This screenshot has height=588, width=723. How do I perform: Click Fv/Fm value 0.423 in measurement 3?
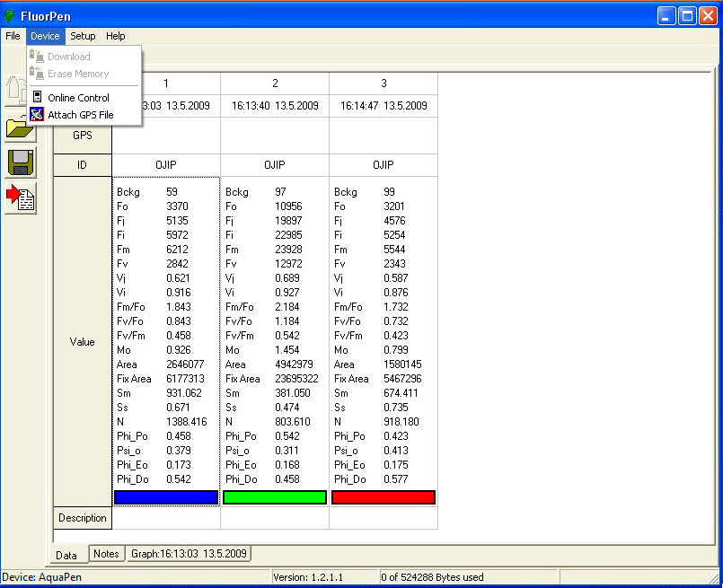click(395, 336)
